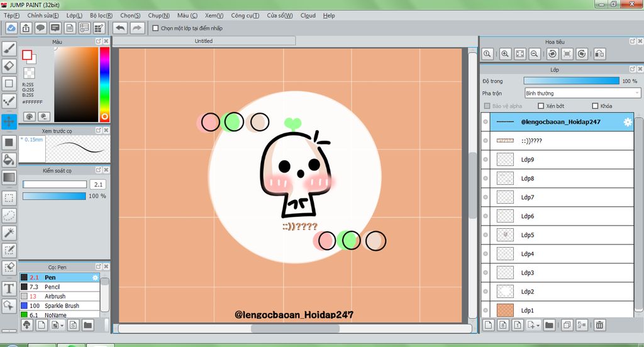This screenshot has height=347, width=644.
Task: Select the Lasso selection tool
Action: [9, 215]
